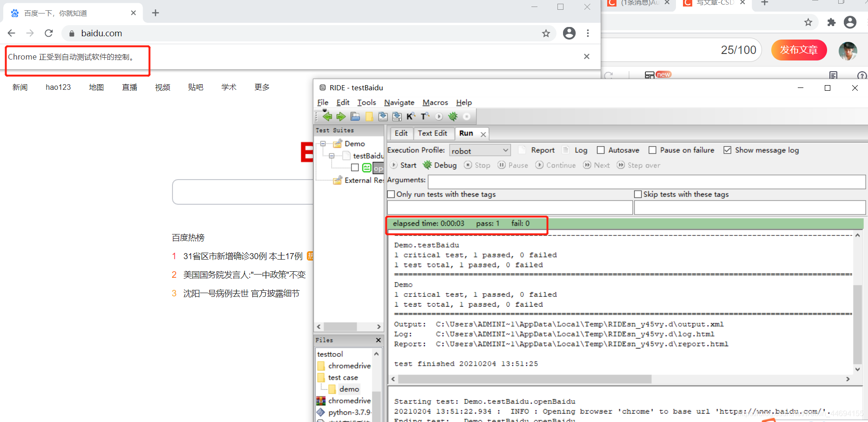The width and height of the screenshot is (868, 422).
Task: Click the skip tags input field
Action: point(750,208)
